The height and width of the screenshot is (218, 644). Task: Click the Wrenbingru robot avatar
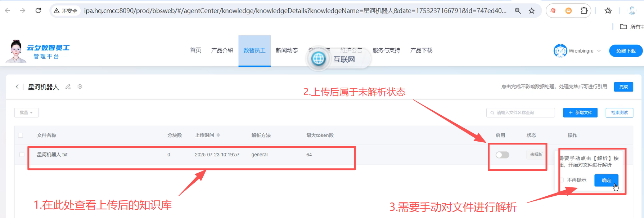[x=560, y=51]
